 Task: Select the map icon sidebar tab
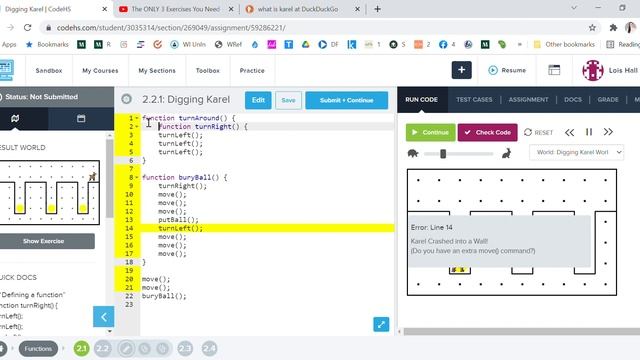click(x=15, y=118)
